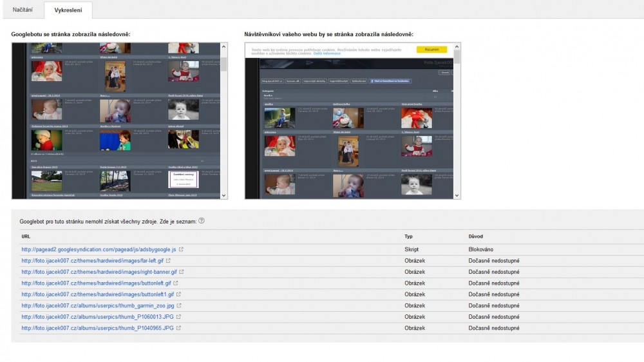Open external-link icon beside buttonleft1.gif
The width and height of the screenshot is (644, 362).
pos(180,294)
